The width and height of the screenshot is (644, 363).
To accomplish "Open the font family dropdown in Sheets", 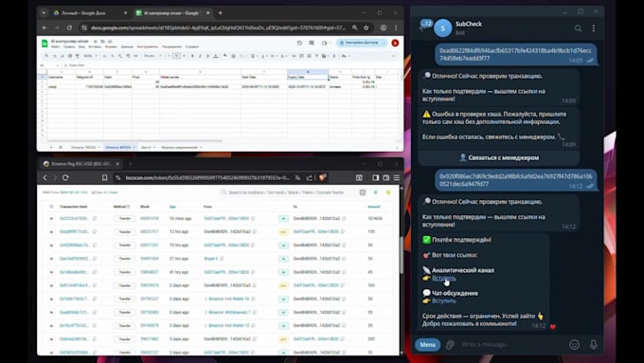I will 152,56.
